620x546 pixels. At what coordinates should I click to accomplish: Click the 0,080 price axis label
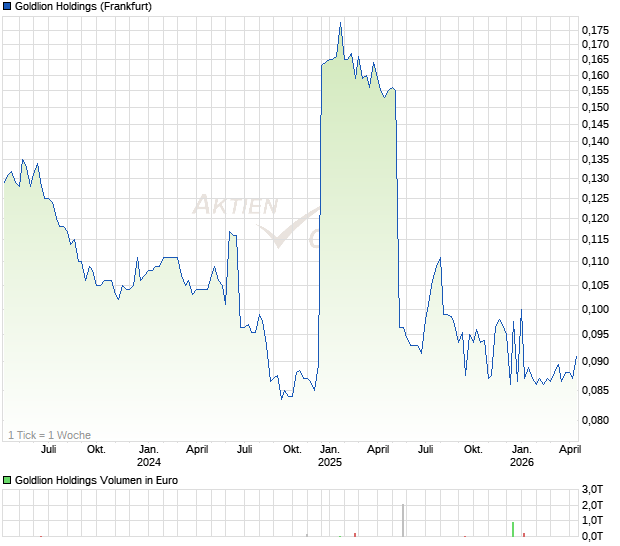[595, 420]
